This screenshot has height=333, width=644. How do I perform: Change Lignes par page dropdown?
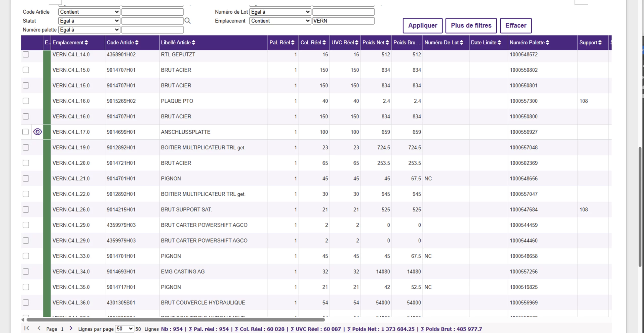click(x=125, y=328)
